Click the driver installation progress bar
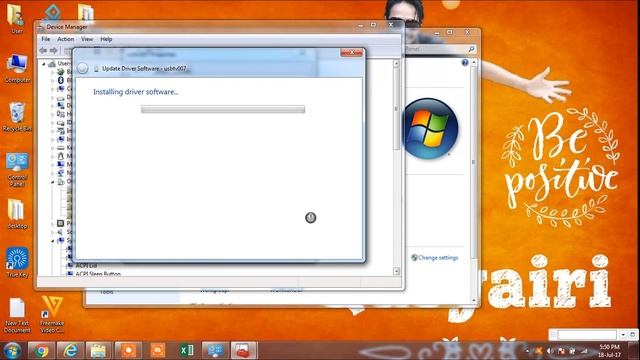 (x=223, y=109)
